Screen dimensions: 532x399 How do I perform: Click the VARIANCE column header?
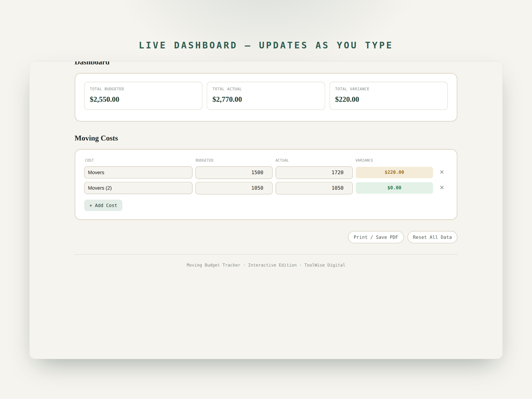click(364, 160)
